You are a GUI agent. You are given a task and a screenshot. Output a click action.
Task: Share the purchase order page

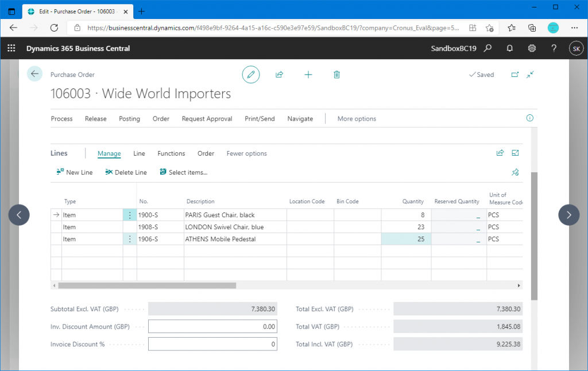pyautogui.click(x=280, y=75)
